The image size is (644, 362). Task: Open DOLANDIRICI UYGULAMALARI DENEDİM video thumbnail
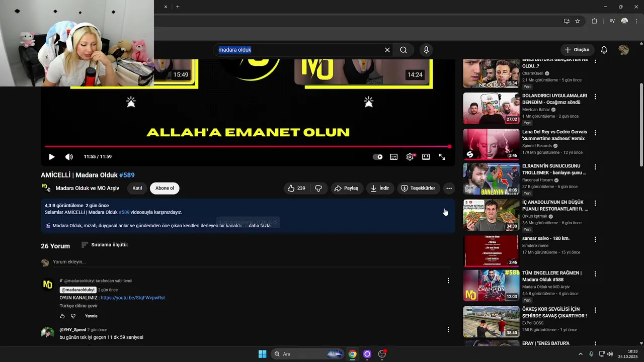[491, 108]
